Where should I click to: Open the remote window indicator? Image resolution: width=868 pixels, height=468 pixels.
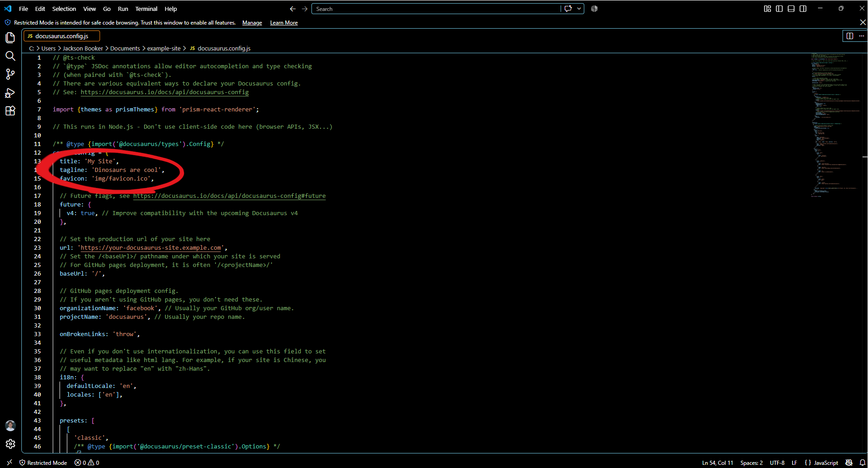[x=10, y=463]
